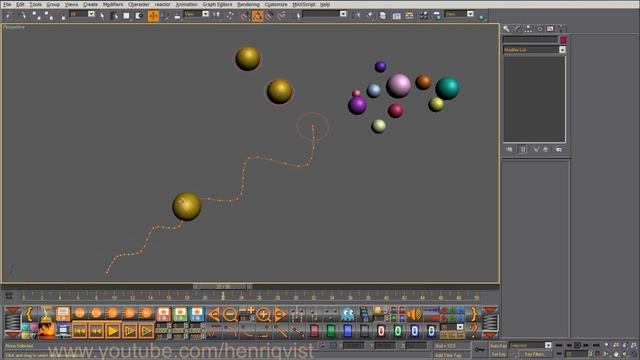The image size is (640, 360).
Task: Click the Set Key button
Action: click(499, 354)
